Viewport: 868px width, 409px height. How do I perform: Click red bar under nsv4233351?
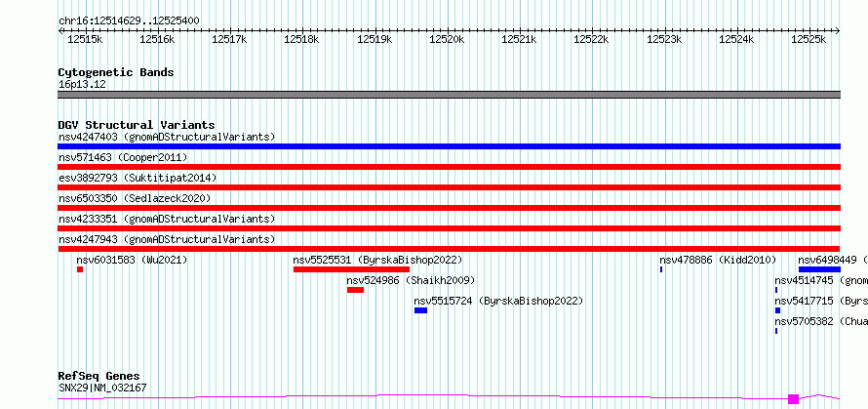pyautogui.click(x=449, y=228)
